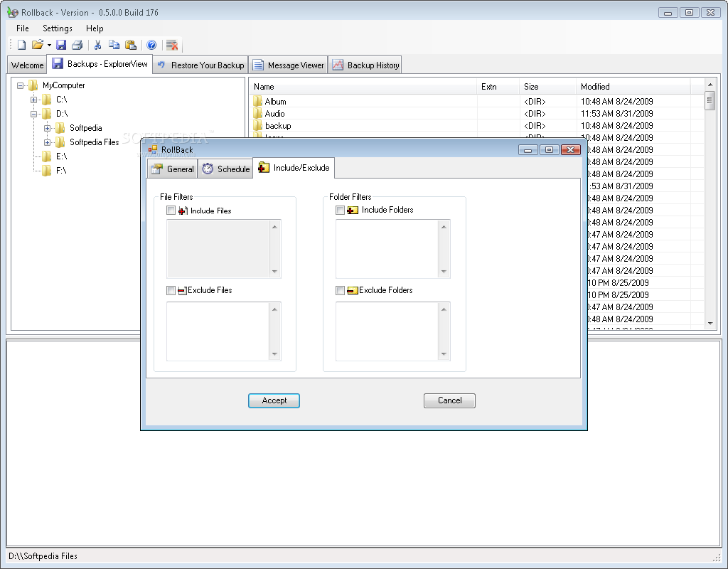Click the Open folder toolbar icon
The width and height of the screenshot is (728, 569).
click(x=38, y=45)
